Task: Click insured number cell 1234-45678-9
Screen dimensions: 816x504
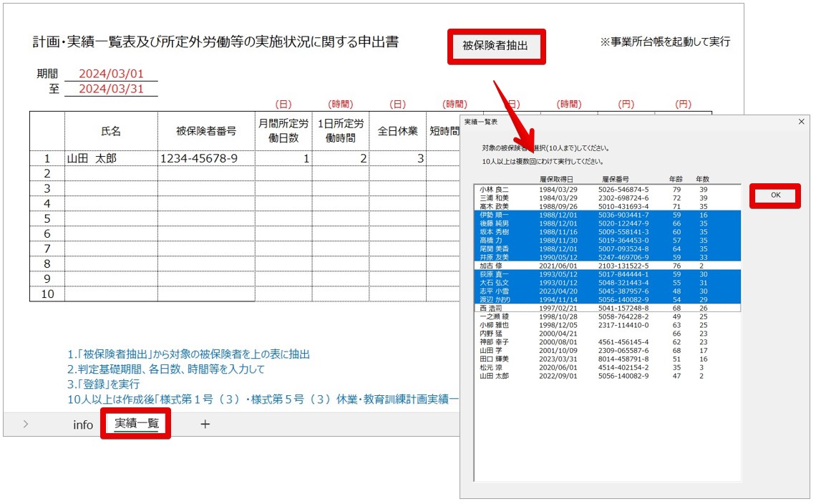Action: pos(206,158)
